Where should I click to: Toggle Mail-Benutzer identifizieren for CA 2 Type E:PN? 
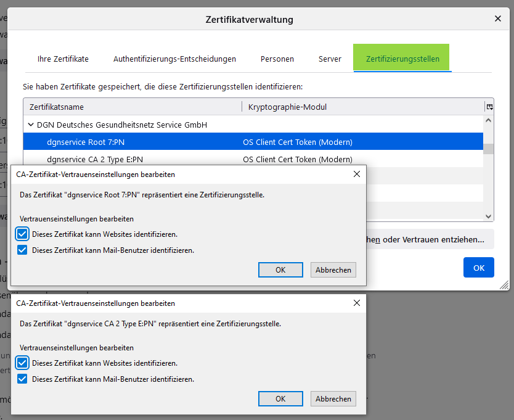[x=22, y=379]
